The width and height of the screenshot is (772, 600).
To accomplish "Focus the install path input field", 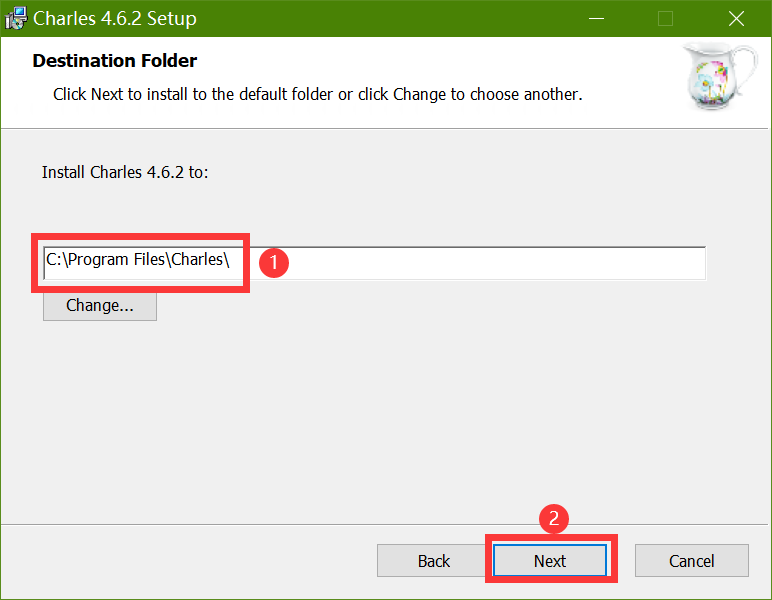I will pyautogui.click(x=374, y=263).
